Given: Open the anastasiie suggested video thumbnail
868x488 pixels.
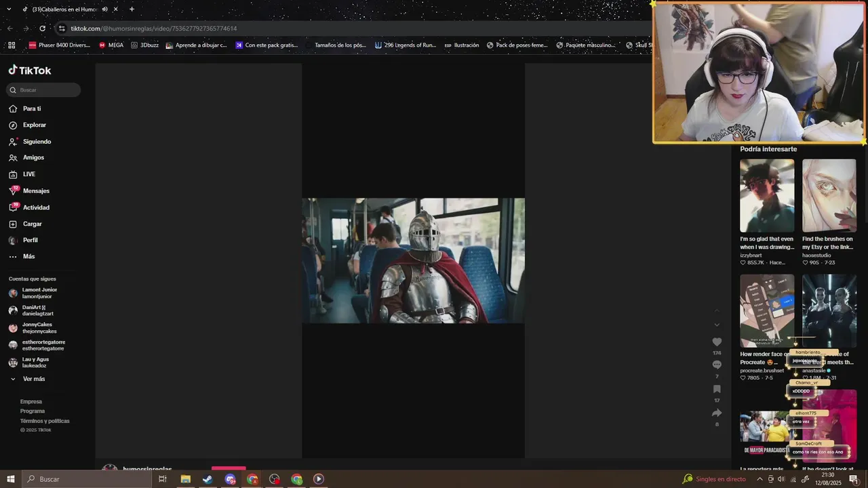Looking at the screenshot, I should pyautogui.click(x=829, y=311).
